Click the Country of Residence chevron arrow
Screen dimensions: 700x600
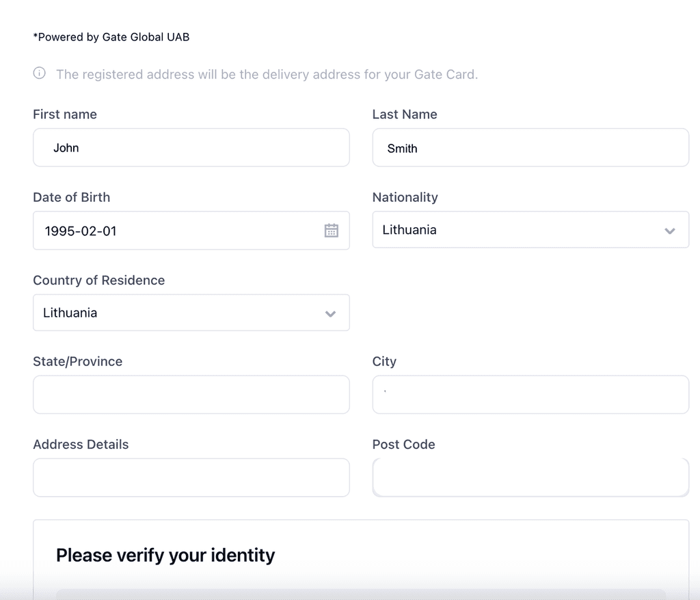(x=331, y=313)
